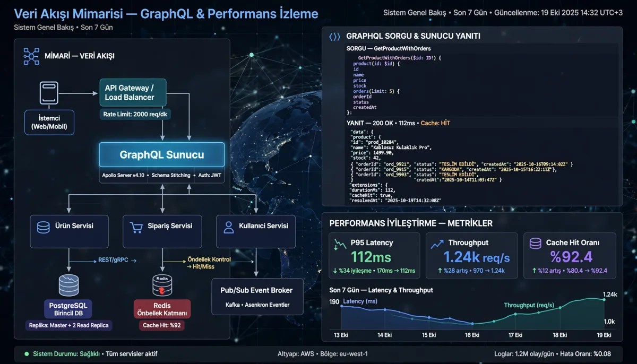
Task: Click the PostgreSQL Birincil DB label
Action: tap(69, 309)
